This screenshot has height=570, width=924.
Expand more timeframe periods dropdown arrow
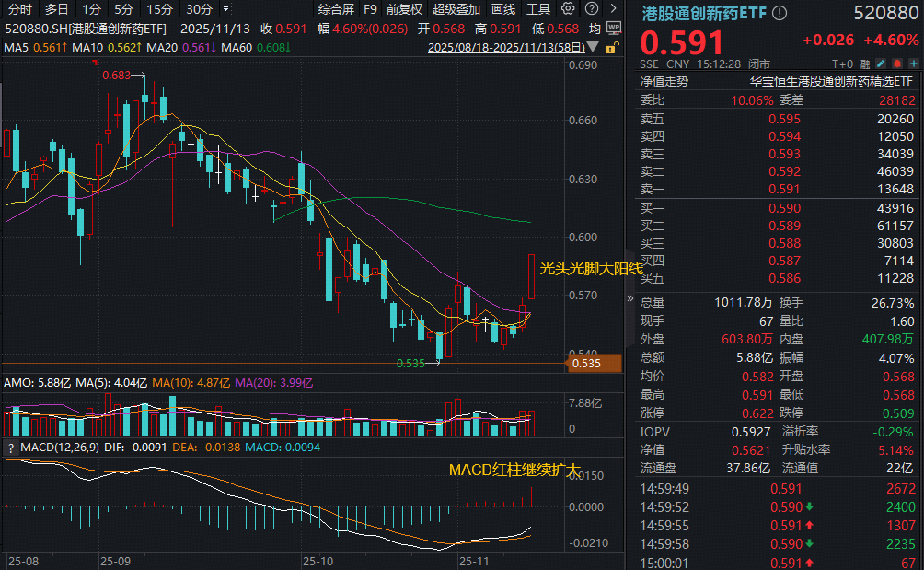226,9
